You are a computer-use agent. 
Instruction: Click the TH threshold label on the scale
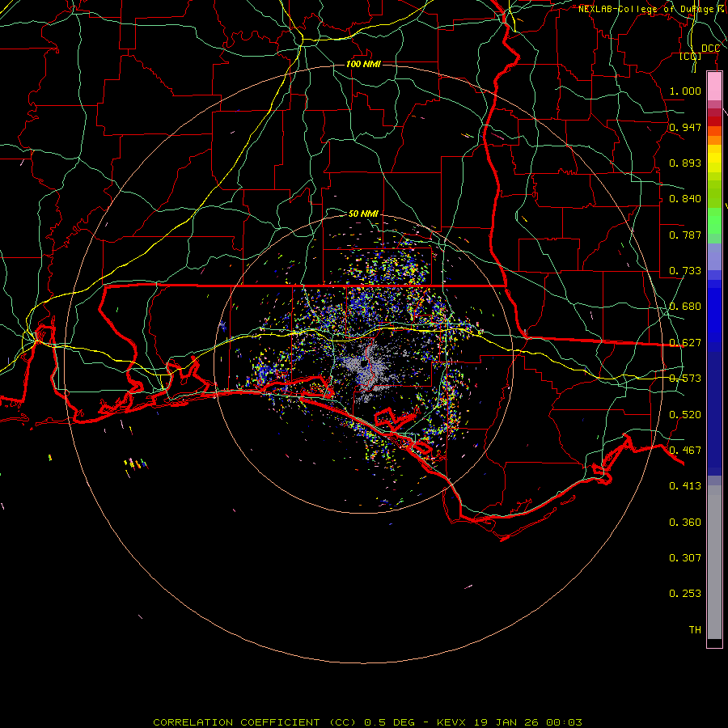pyautogui.click(x=695, y=630)
